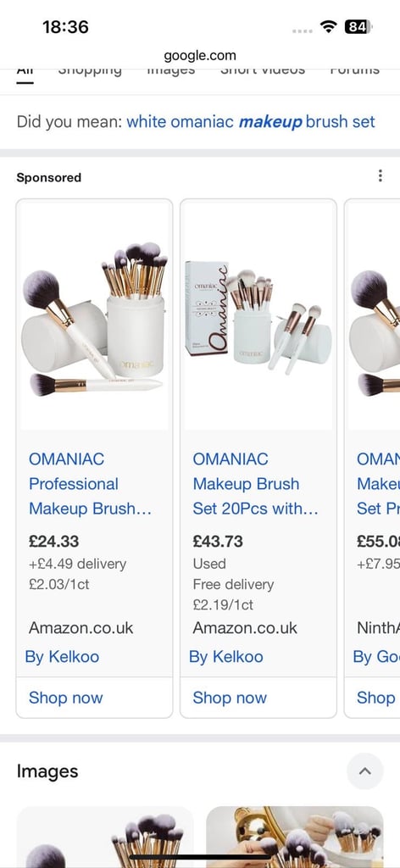Open the Forums tab
Viewport: 400px width, 868px height.
[354, 71]
